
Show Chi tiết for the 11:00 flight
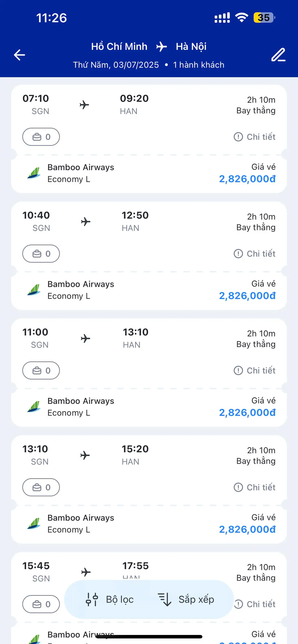(x=255, y=370)
